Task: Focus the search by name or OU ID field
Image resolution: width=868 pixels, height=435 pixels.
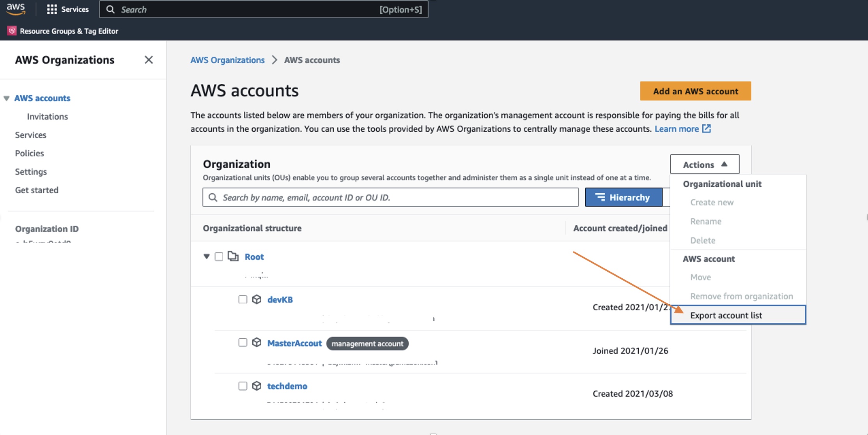Action: [x=390, y=197]
